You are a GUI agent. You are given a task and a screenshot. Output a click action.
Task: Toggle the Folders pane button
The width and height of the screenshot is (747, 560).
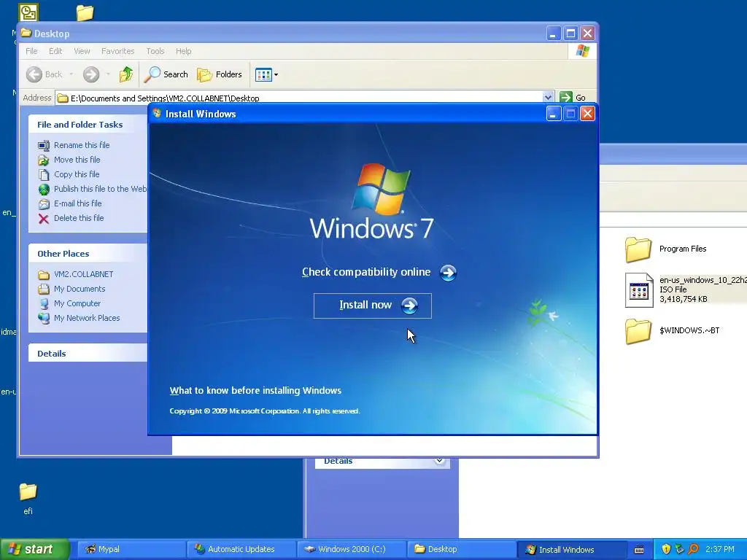(220, 74)
